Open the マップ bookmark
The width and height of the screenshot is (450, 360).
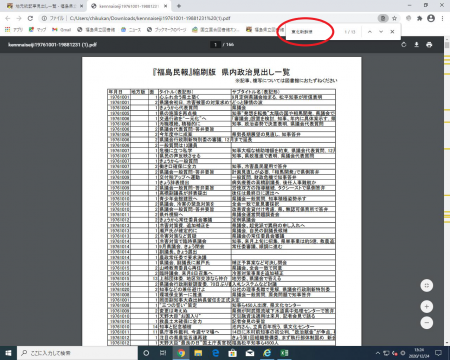coord(37,30)
